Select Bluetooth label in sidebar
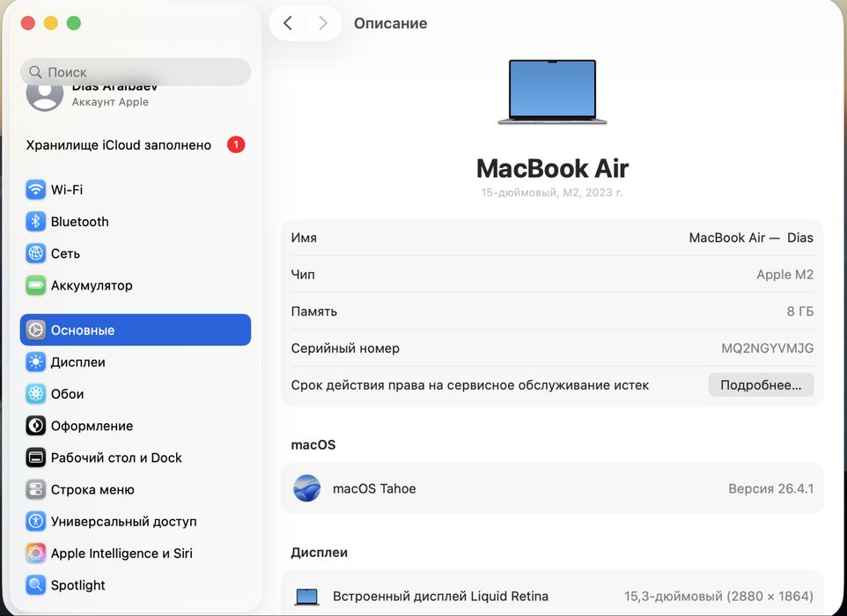Viewport: 847px width, 616px height. [80, 222]
